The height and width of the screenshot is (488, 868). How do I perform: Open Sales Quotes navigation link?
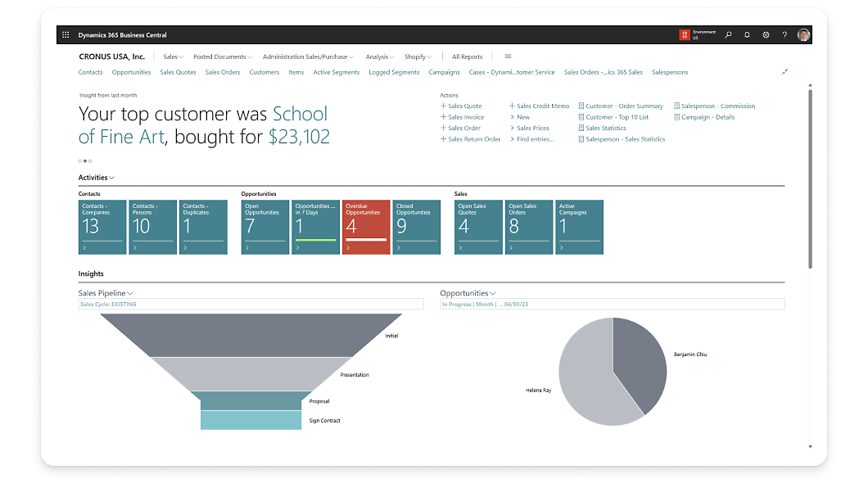coord(178,72)
